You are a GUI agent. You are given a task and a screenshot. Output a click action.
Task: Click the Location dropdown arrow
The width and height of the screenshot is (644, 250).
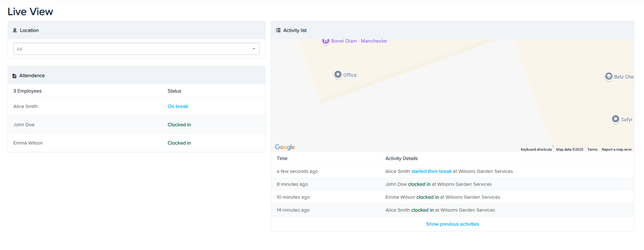pos(254,49)
